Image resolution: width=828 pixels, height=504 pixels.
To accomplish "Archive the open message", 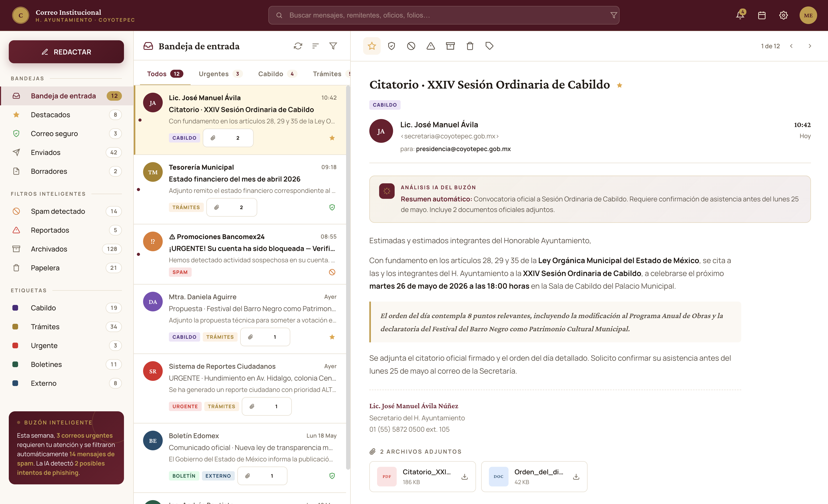I will (450, 46).
